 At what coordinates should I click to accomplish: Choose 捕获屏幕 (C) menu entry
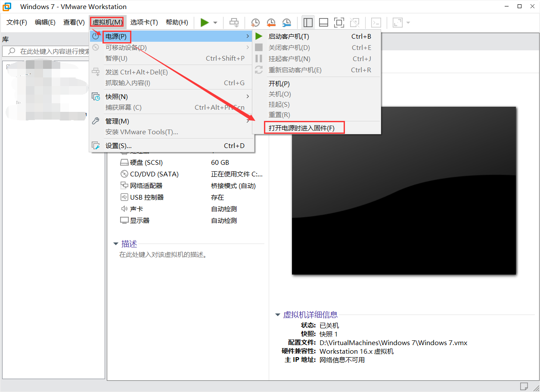(x=171, y=108)
